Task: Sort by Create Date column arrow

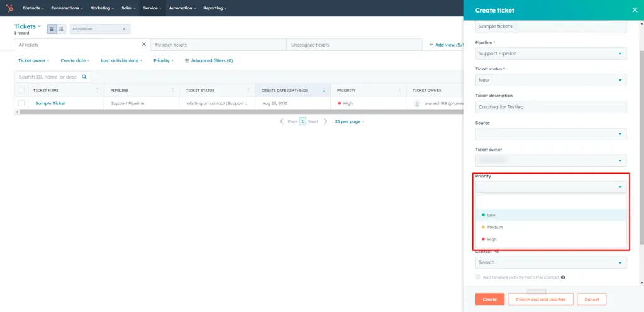Action: pyautogui.click(x=324, y=91)
